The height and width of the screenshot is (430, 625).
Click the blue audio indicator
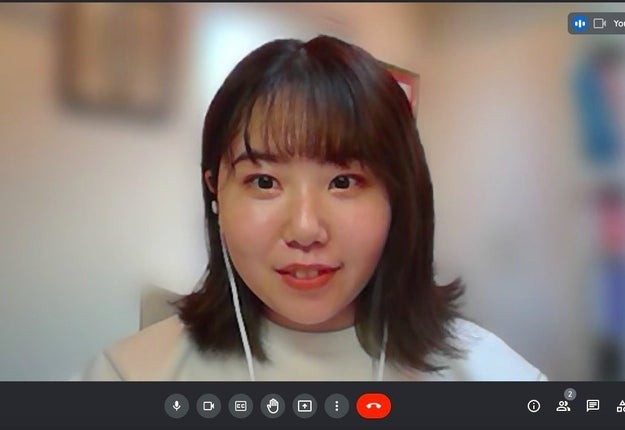click(580, 24)
